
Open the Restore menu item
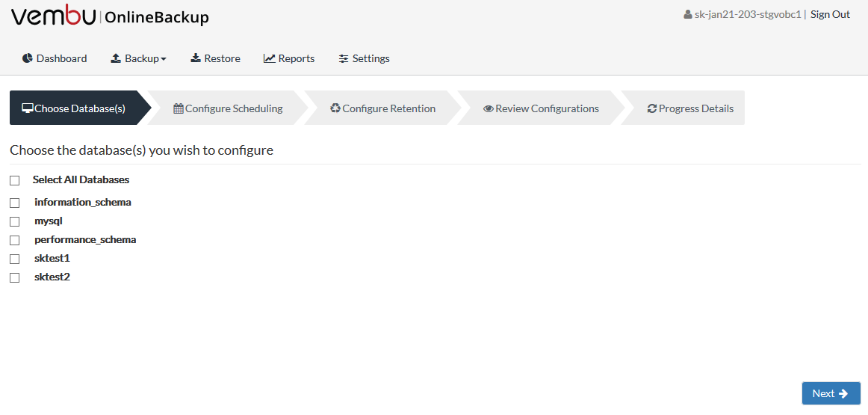point(215,58)
